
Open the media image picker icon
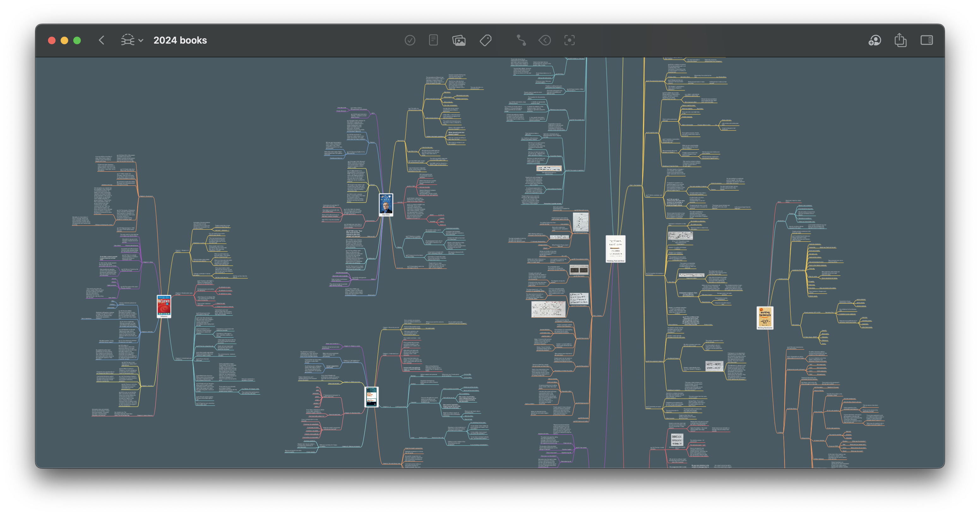[x=459, y=40]
